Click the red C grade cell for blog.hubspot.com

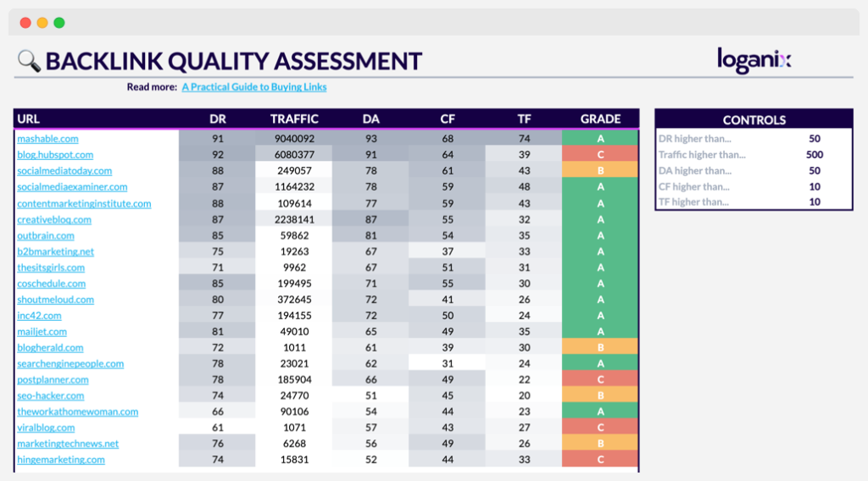tap(600, 155)
